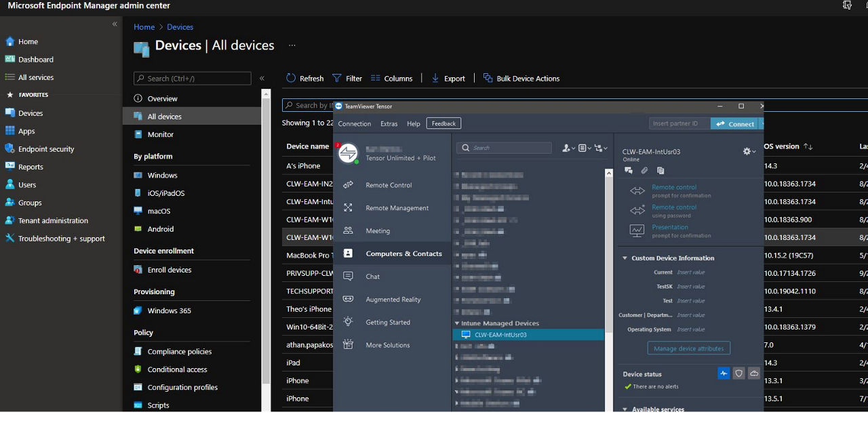868x442 pixels.
Task: Select the cloud backup status icon
Action: (x=754, y=374)
